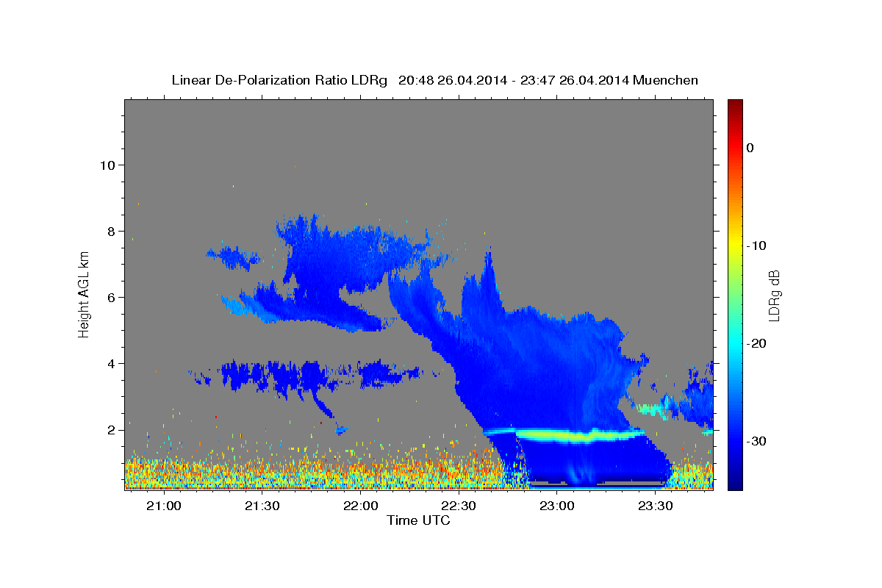The image size is (882, 588).
Task: Click the 21:00 time tick label
Action: coord(164,506)
